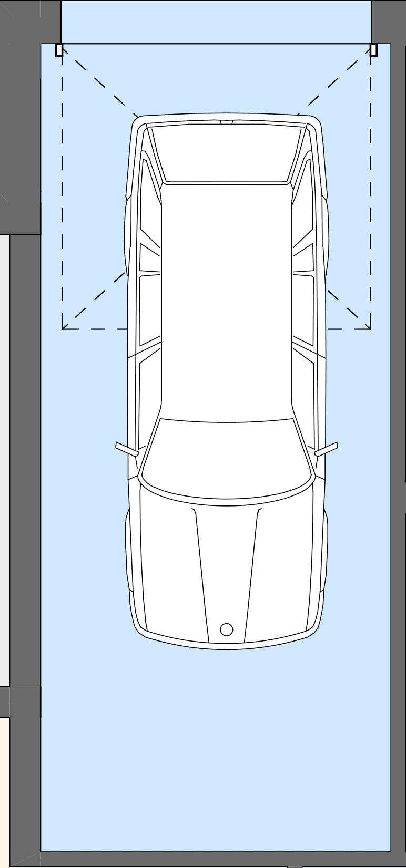The height and width of the screenshot is (868, 406).
Task: Click the circular emblem on the car hood
Action: (x=226, y=629)
